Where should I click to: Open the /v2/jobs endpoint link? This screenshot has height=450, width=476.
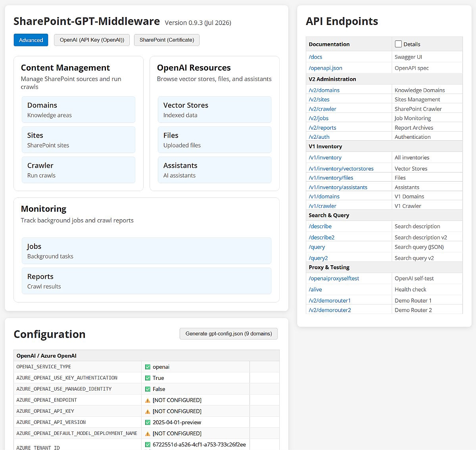point(319,118)
